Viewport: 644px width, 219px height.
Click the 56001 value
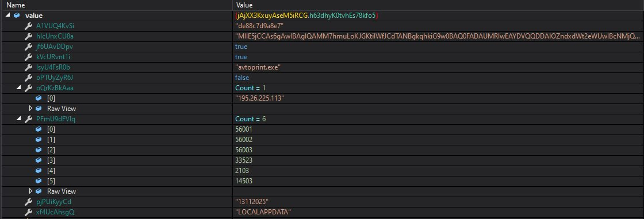(x=244, y=129)
